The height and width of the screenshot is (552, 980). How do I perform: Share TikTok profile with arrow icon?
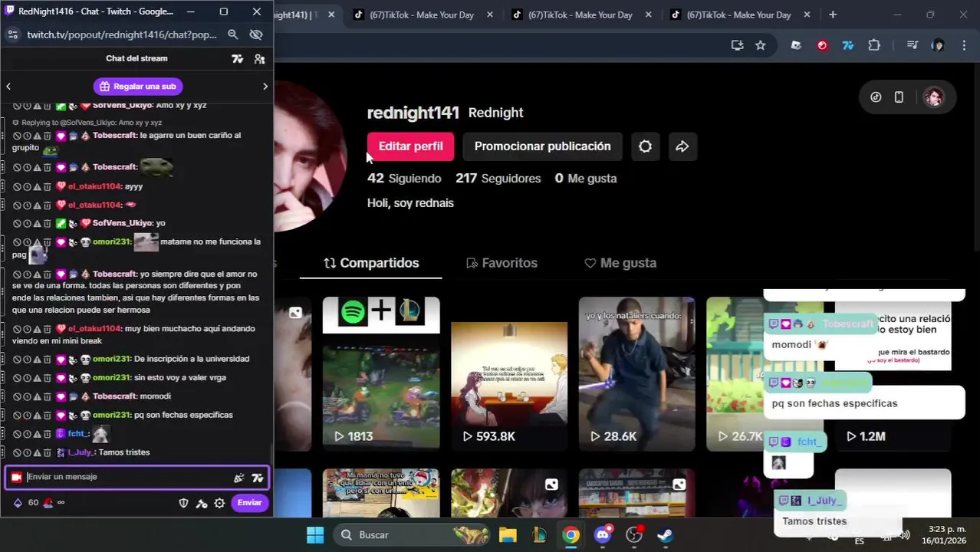coord(682,146)
